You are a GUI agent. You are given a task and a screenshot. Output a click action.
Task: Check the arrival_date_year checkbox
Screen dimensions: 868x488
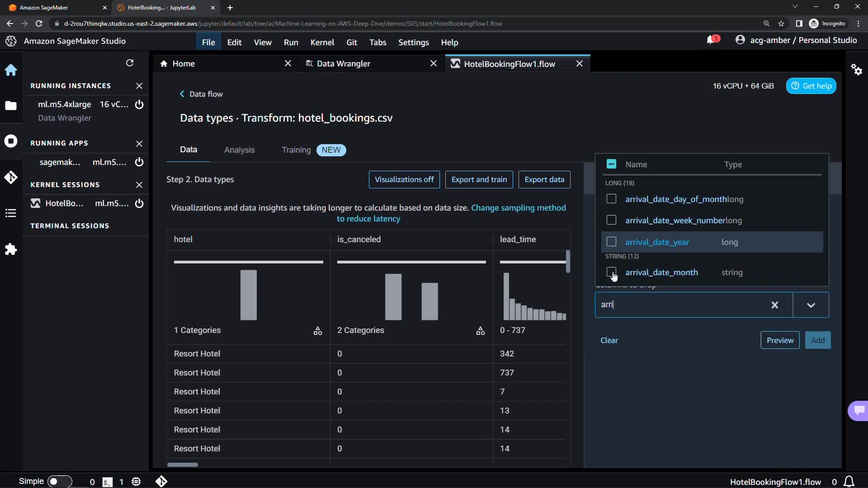[x=611, y=242]
